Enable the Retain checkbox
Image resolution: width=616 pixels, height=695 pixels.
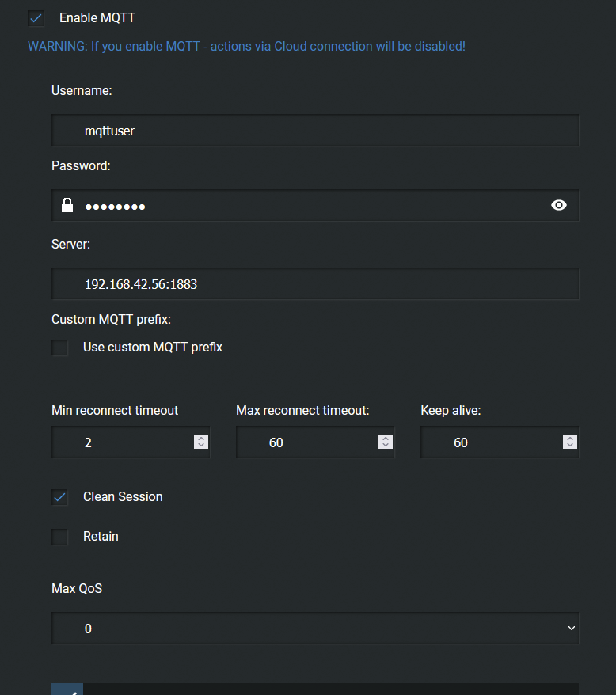tap(59, 537)
